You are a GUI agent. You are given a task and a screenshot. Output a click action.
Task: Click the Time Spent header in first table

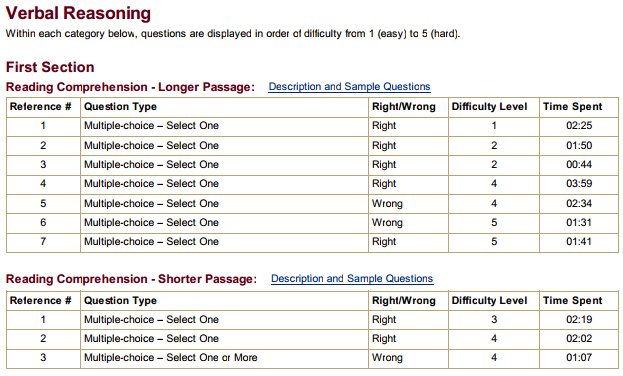[x=573, y=107]
